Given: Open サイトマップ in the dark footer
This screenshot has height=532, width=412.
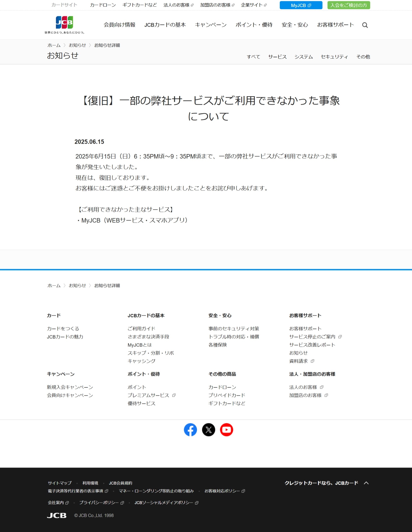Looking at the screenshot, I should [x=60, y=483].
